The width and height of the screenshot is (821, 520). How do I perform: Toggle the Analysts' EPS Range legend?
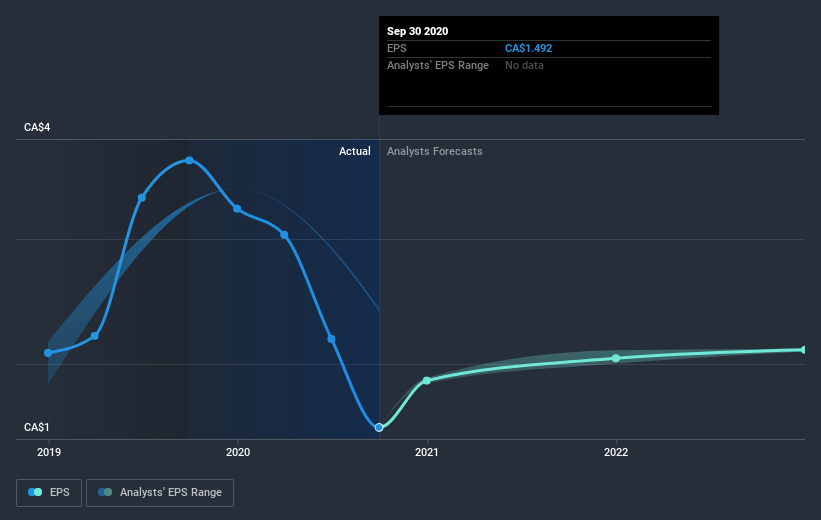coord(160,492)
